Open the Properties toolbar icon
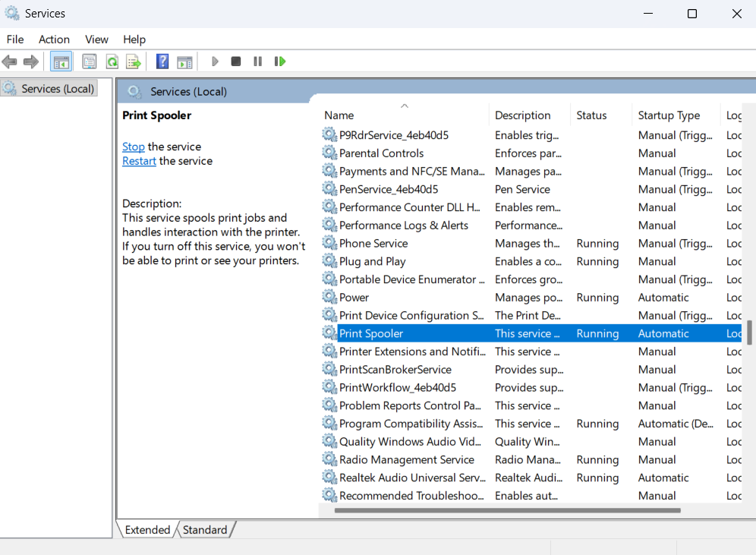The width and height of the screenshot is (756, 555). click(x=90, y=61)
